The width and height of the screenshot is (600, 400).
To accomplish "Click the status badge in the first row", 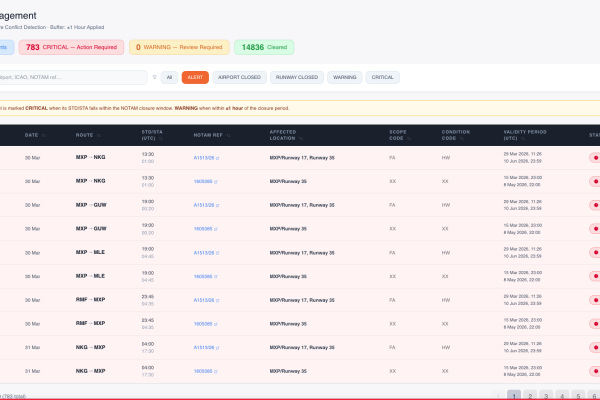I will click(594, 157).
